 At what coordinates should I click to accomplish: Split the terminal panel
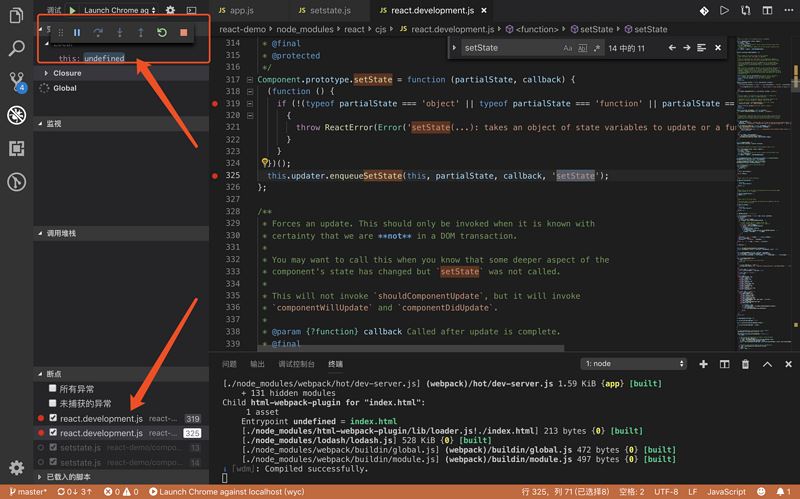click(x=725, y=364)
